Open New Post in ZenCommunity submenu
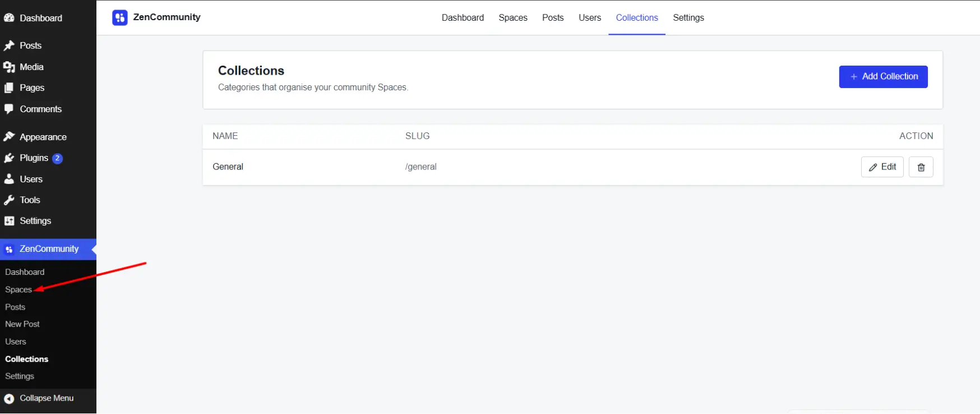980x414 pixels. [x=22, y=324]
